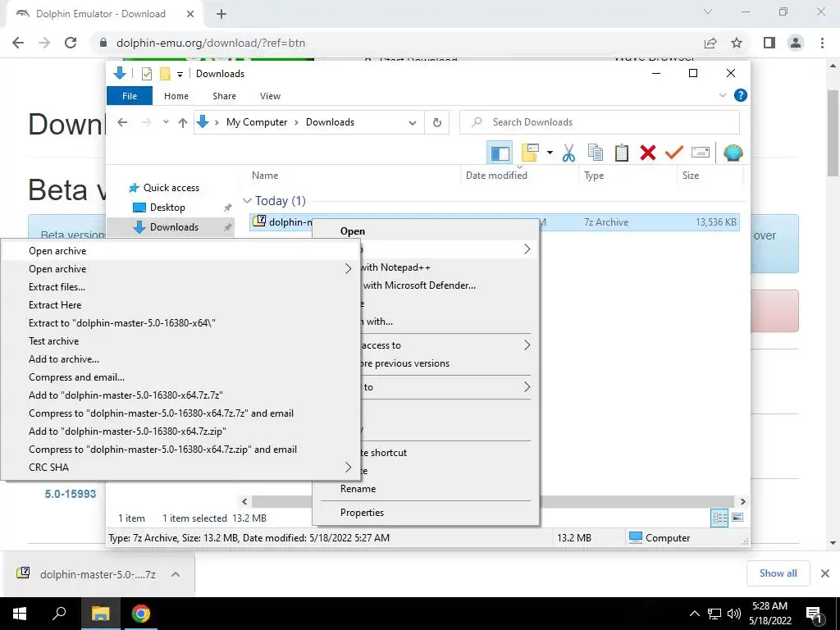Viewport: 840px width, 630px height.
Task: Click the Properties checkmark icon in title bar
Action: 147,74
